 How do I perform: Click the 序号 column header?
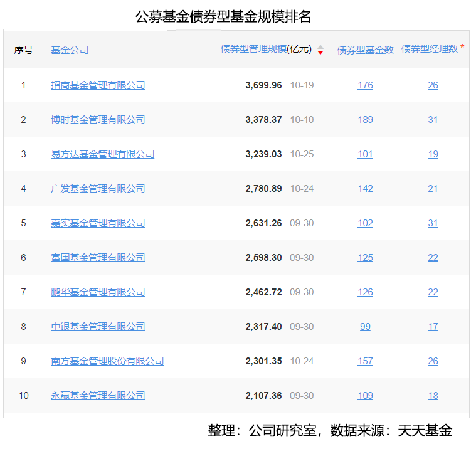[x=23, y=50]
